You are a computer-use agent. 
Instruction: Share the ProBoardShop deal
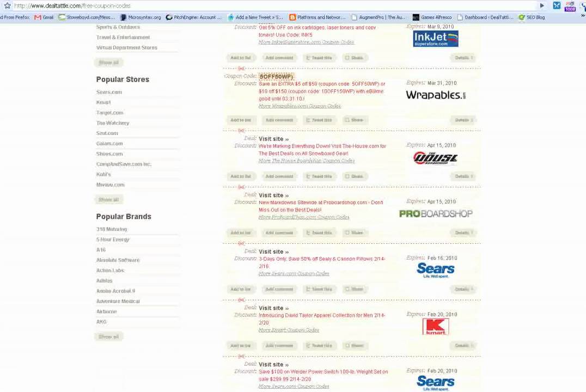tap(354, 233)
